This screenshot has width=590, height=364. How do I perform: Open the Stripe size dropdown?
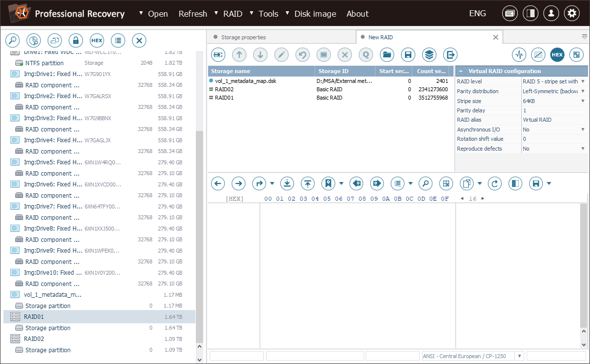583,101
